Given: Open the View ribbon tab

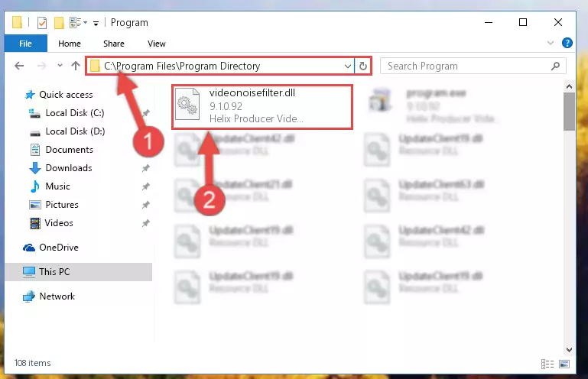Looking at the screenshot, I should 157,44.
